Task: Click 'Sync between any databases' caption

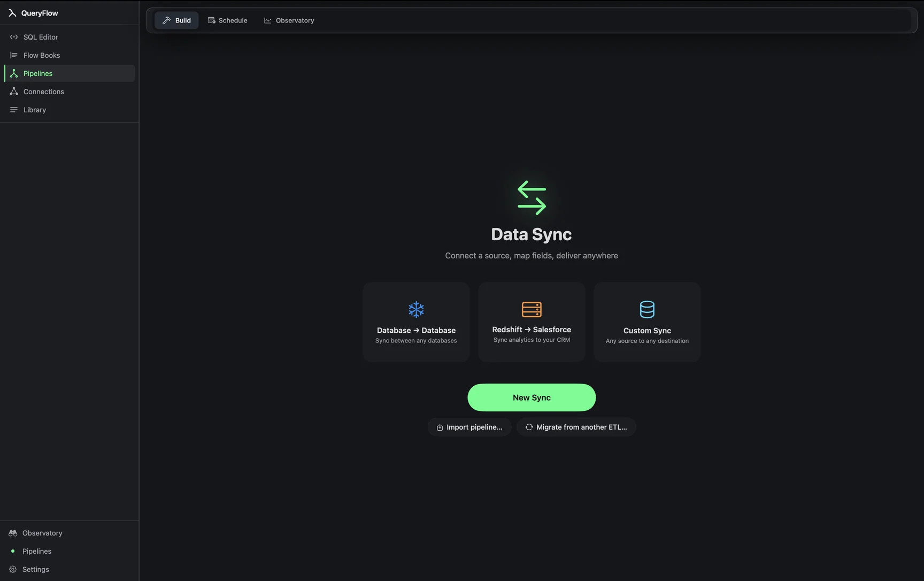Action: click(x=416, y=341)
